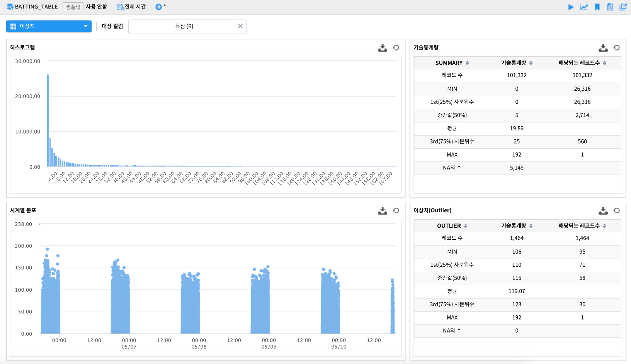Click the 05/07 data cluster in time series
The height and width of the screenshot is (364, 631).
pyautogui.click(x=120, y=297)
